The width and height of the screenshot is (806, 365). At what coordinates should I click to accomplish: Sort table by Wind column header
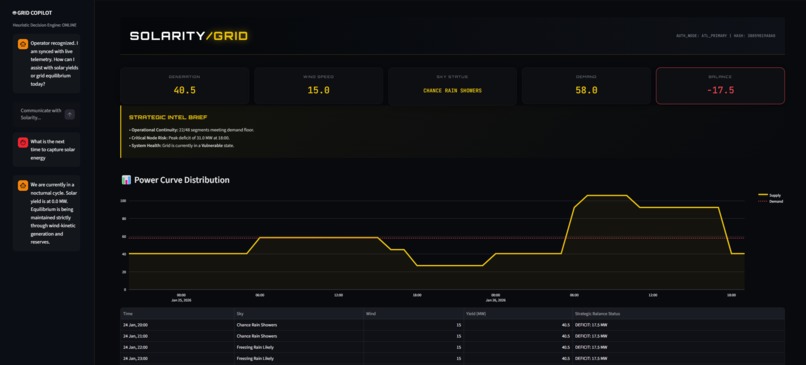click(413, 314)
